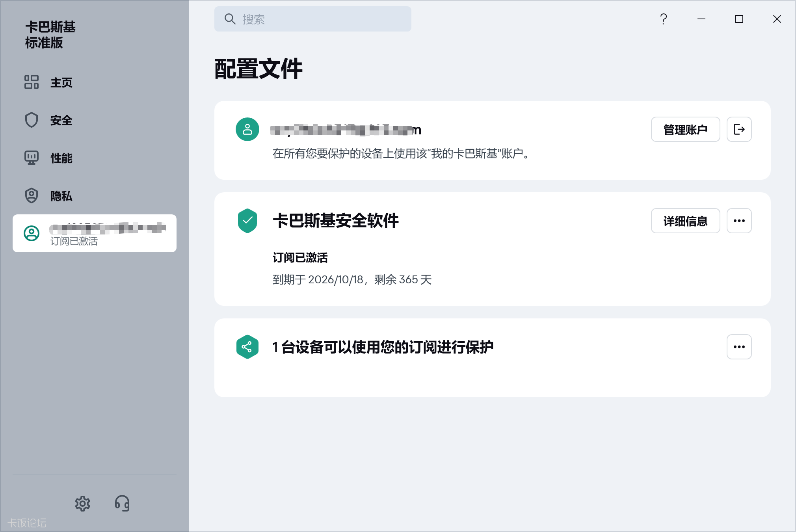Maximize the Kaspersky window
Screen dimensions: 796x532
739,19
